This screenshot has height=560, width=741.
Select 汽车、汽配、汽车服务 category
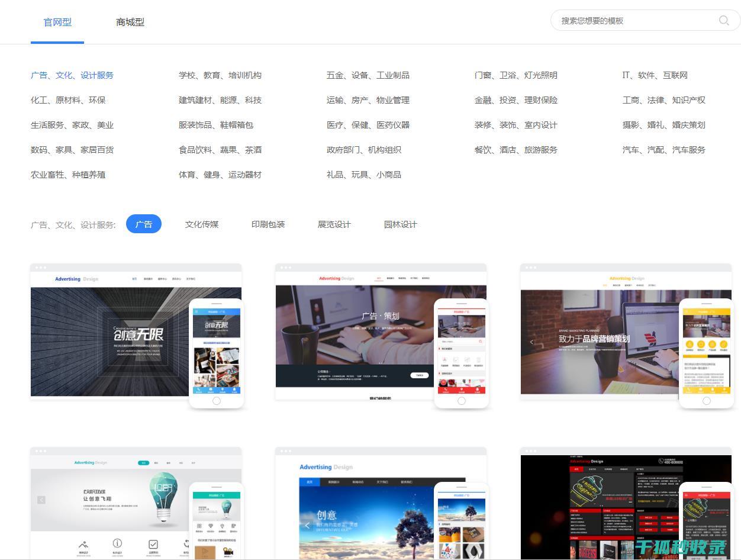[x=664, y=150]
